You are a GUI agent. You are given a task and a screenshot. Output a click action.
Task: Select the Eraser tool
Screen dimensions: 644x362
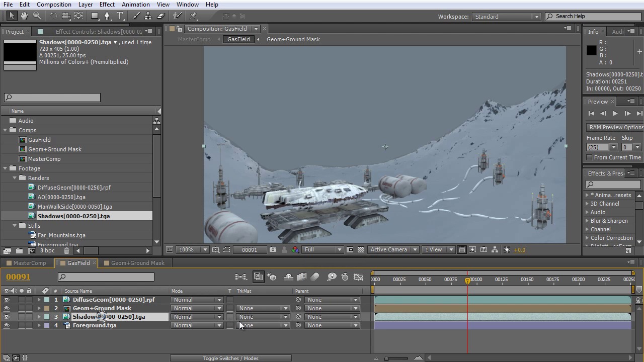click(161, 16)
